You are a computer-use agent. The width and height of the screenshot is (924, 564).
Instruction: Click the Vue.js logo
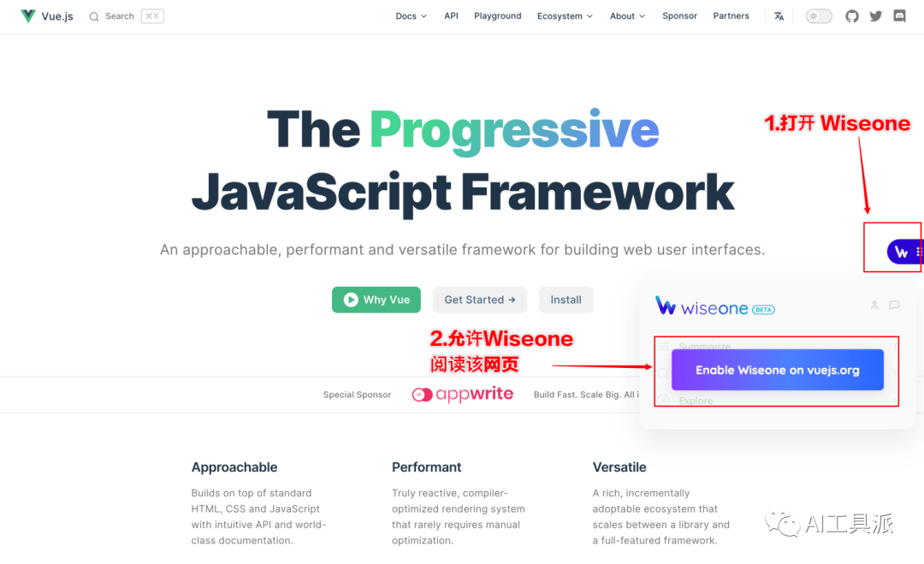coord(47,16)
